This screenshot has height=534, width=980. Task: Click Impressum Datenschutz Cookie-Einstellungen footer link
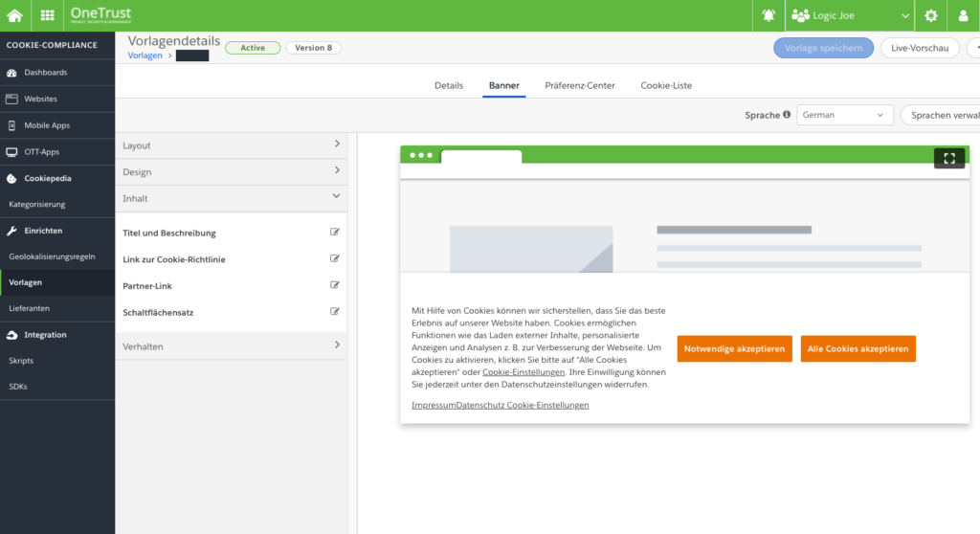pos(500,405)
